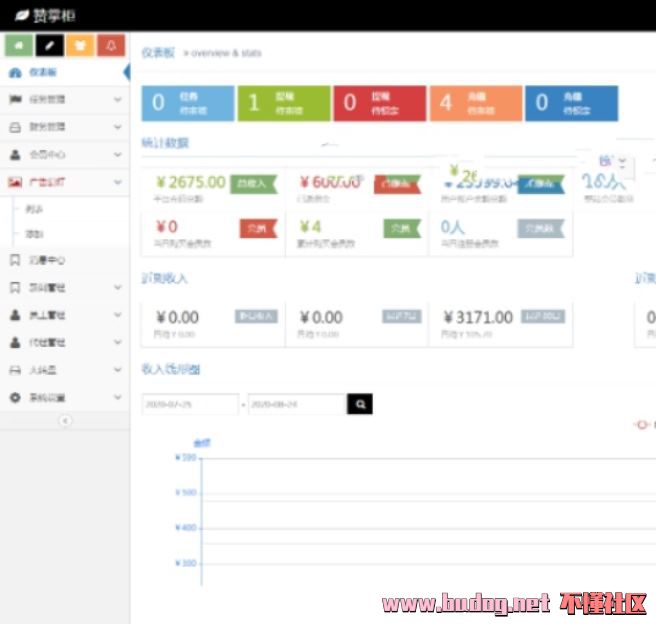Image resolution: width=656 pixels, height=624 pixels.
Task: Click the grey badge beside ¥3171.00
Action: coord(543,317)
